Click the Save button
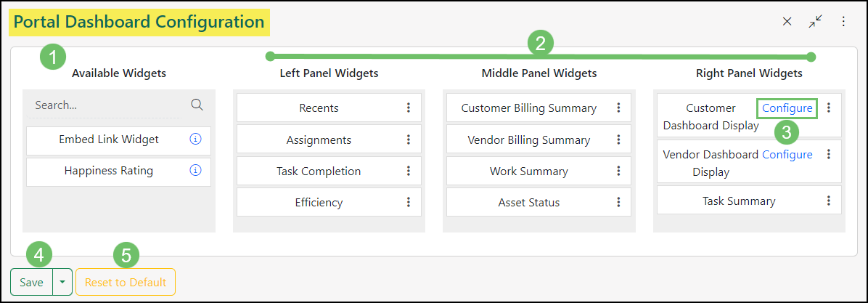The height and width of the screenshot is (303, 868). click(32, 282)
